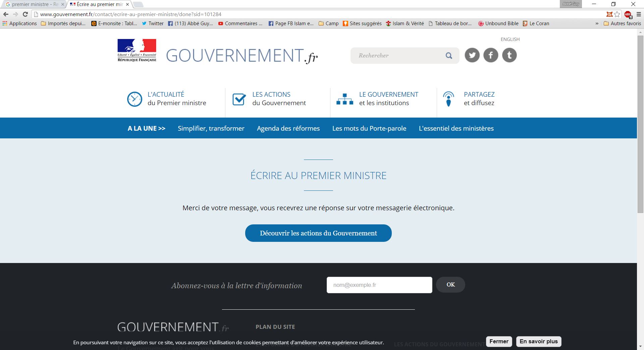
Task: Click the clock icon for L'actualité
Action: click(x=135, y=99)
